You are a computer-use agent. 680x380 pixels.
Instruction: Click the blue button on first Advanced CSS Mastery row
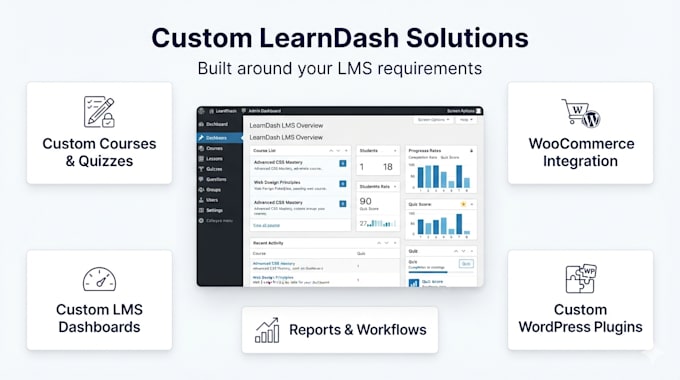[x=343, y=164]
